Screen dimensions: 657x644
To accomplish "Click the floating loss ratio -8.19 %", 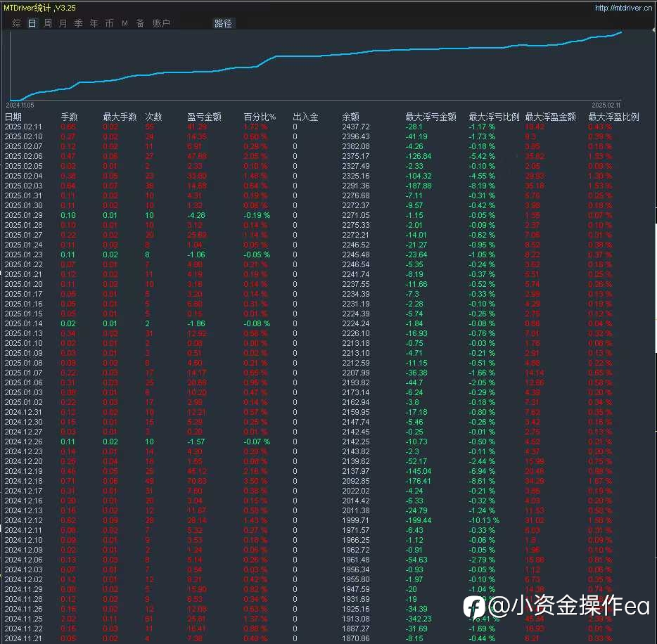I will point(482,186).
